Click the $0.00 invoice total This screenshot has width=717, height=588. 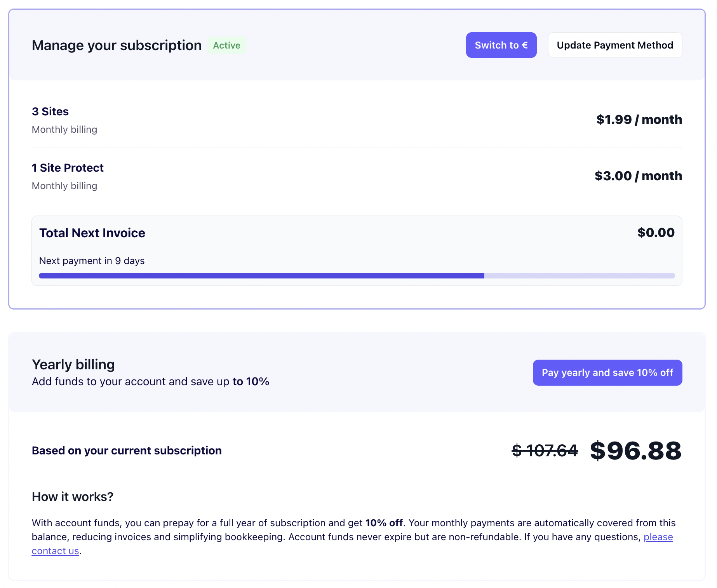(656, 233)
